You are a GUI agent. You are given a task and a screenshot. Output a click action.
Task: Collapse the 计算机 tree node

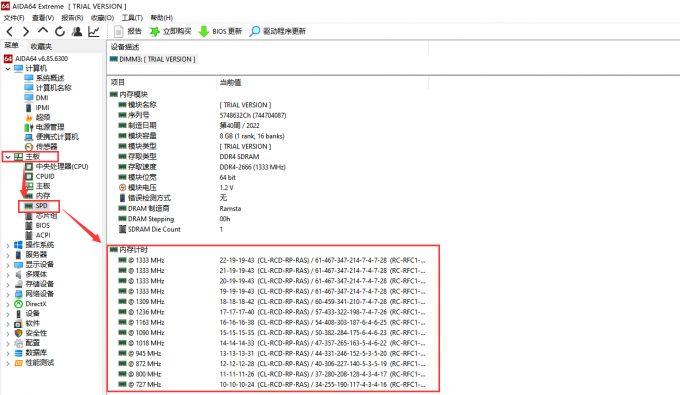pos(8,69)
